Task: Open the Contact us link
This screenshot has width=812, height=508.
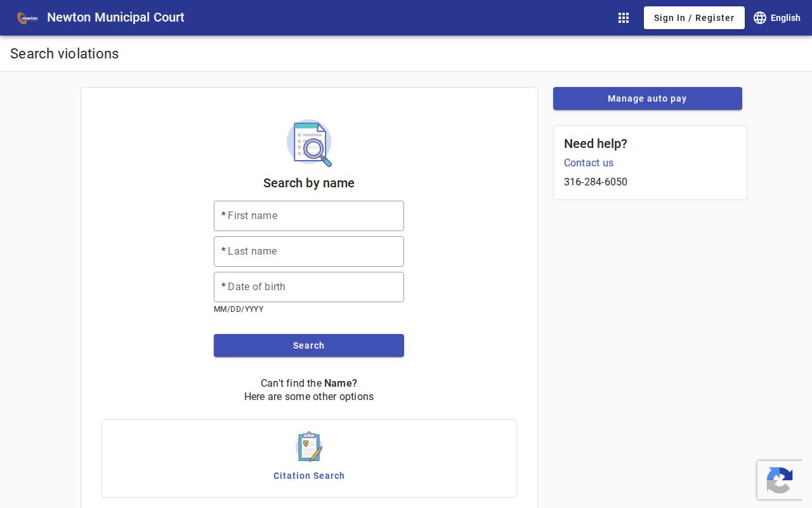Action: (589, 163)
